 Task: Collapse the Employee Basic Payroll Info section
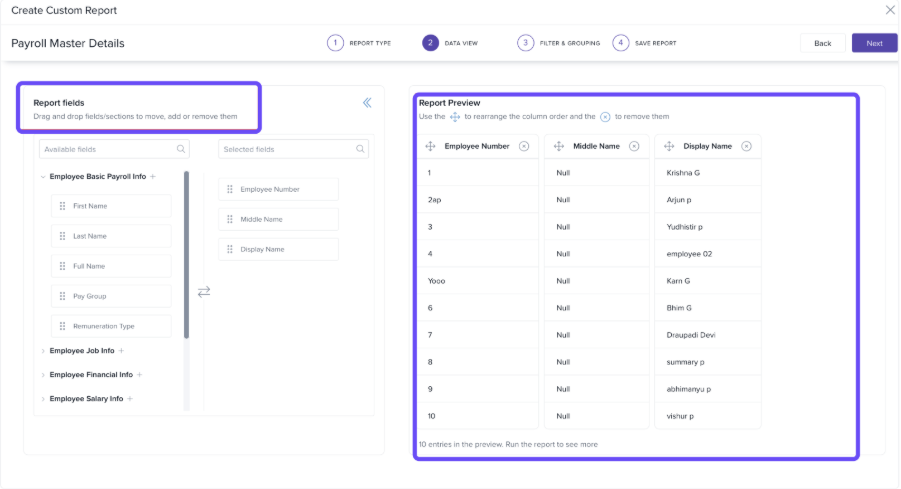(x=43, y=177)
